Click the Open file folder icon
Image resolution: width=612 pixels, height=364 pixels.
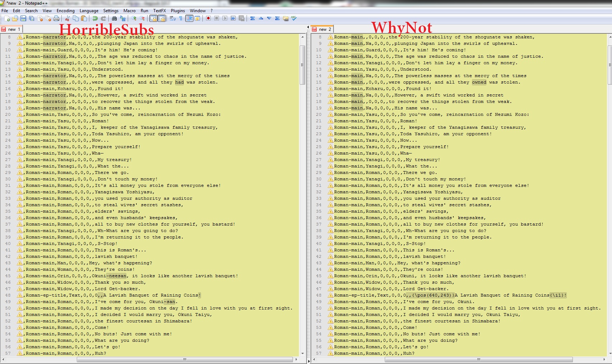(15, 18)
